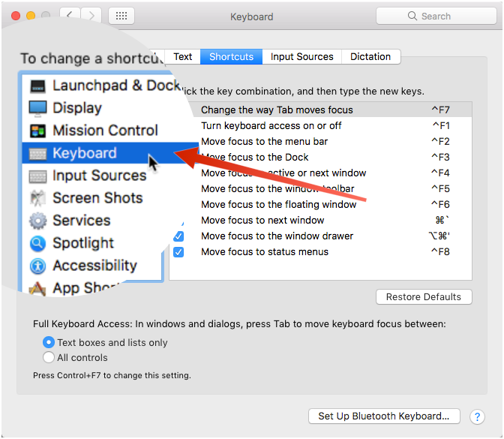
Task: Click the Services gear icon
Action: tap(37, 221)
